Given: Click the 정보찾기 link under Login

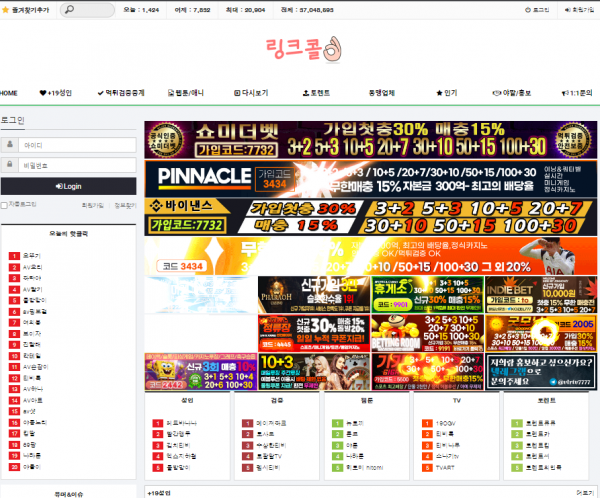Looking at the screenshot, I should [124, 204].
